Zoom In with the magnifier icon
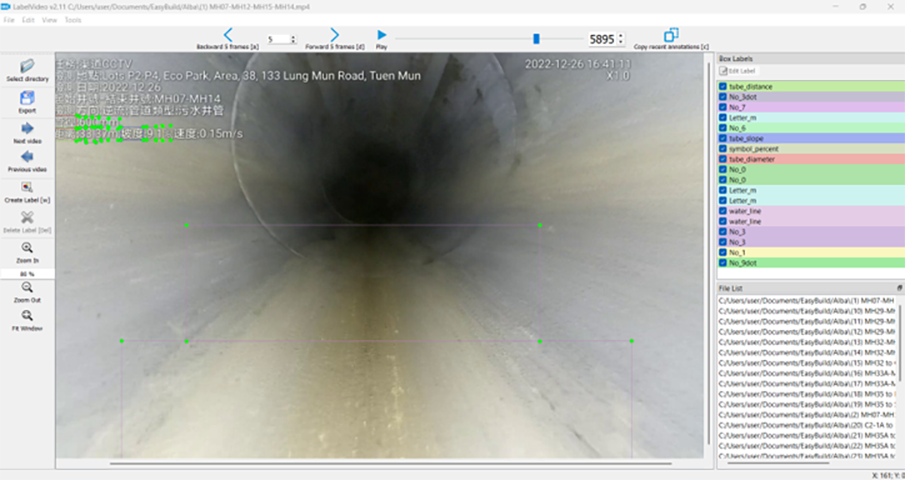Image resolution: width=905 pixels, height=480 pixels. tap(27, 248)
